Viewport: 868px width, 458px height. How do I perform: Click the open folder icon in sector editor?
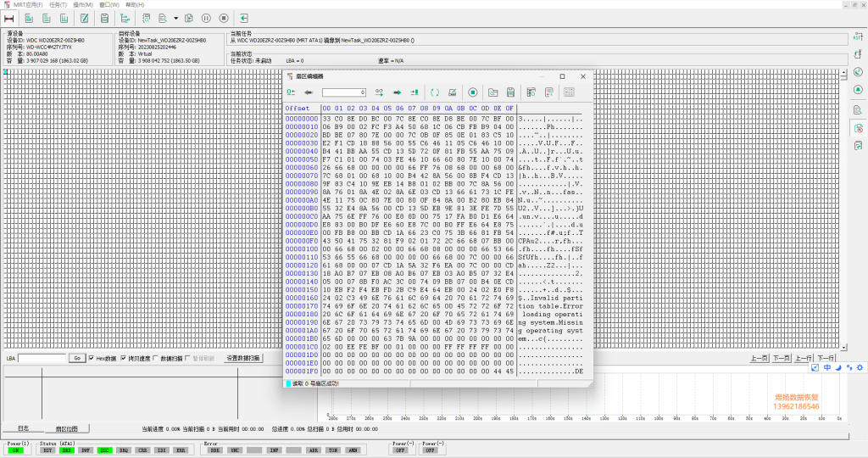pyautogui.click(x=492, y=92)
